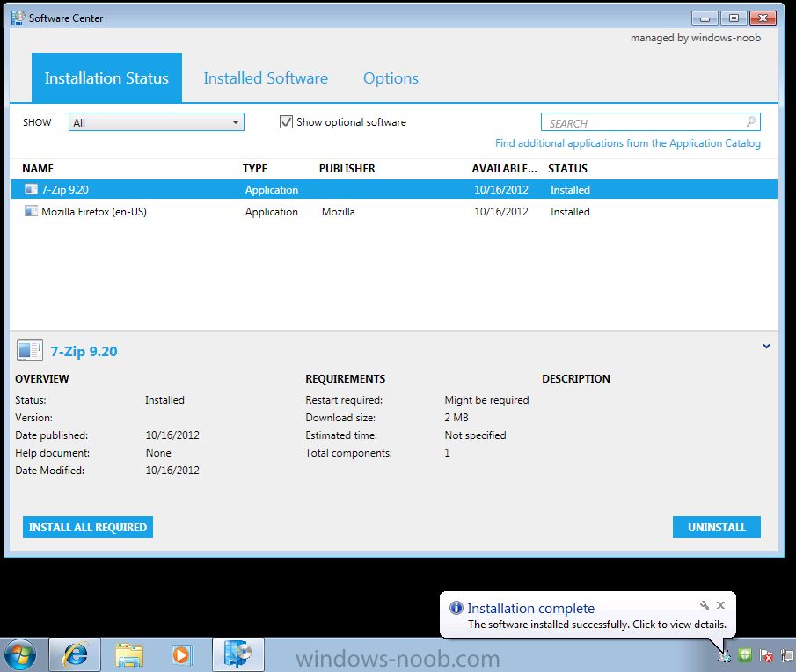The image size is (796, 672).
Task: Click the OVERVIEW section heading
Action: point(42,378)
